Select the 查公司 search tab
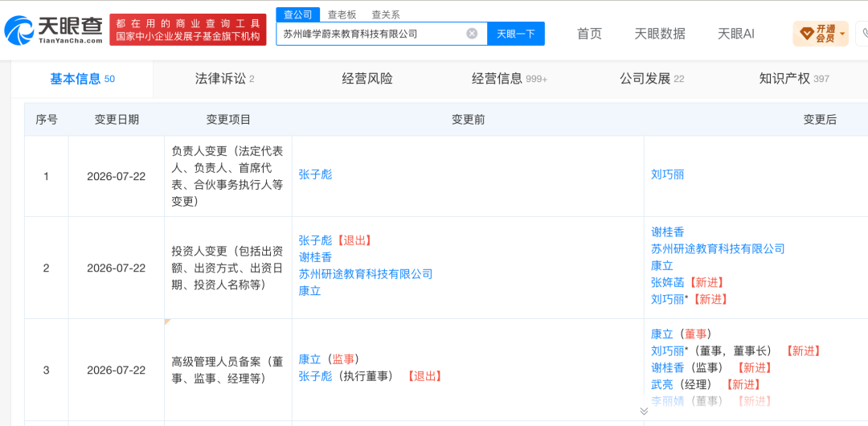 click(x=298, y=15)
